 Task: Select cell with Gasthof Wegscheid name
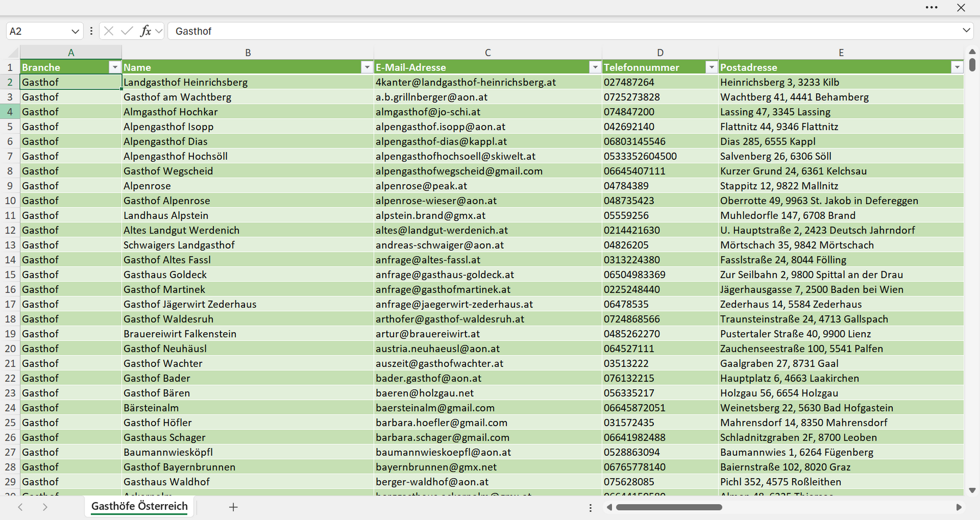tap(248, 171)
